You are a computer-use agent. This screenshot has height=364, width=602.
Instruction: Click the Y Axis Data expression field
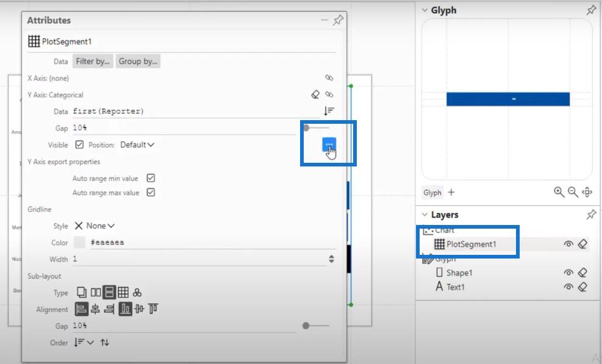(x=196, y=112)
